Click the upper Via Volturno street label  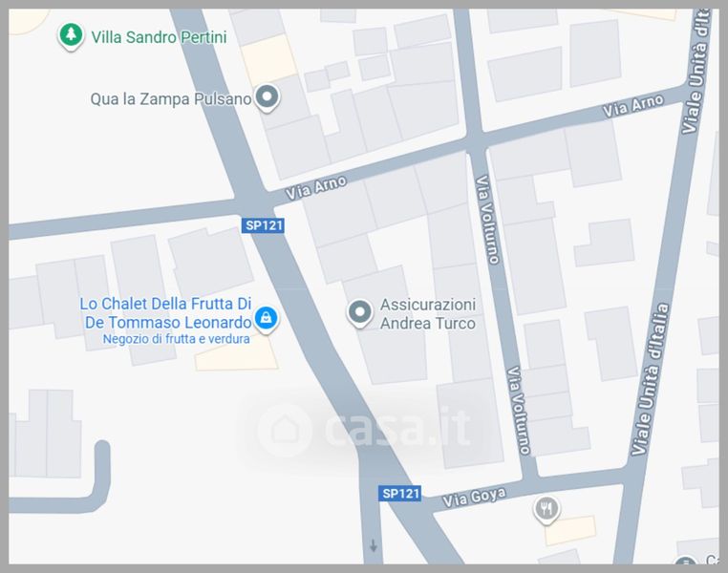[x=487, y=220]
